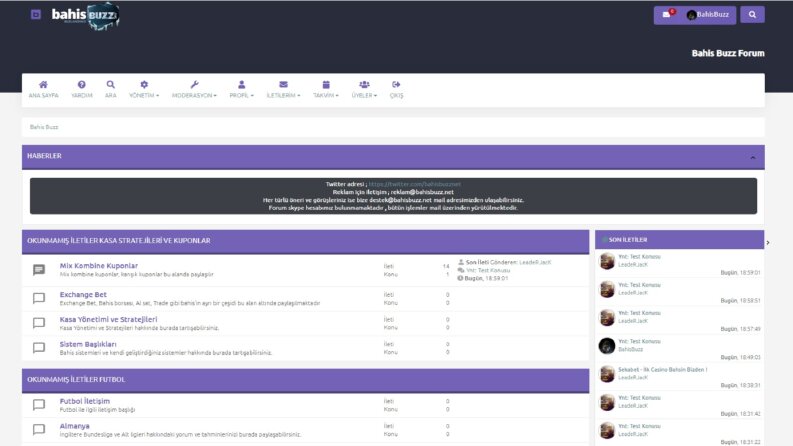Viewport: 793px width, 446px height.
Task: Open recent post Ynt: Test Konusu at 18:57:49
Action: [x=639, y=313]
